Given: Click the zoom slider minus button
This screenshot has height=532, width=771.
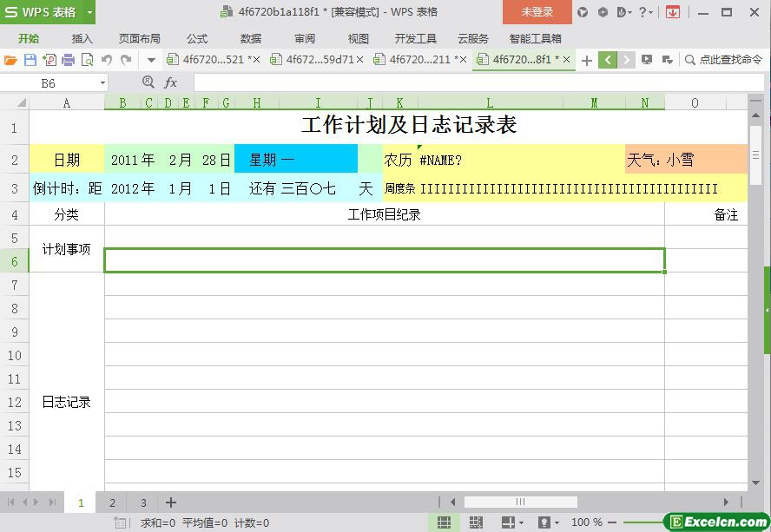Looking at the screenshot, I should tap(612, 522).
